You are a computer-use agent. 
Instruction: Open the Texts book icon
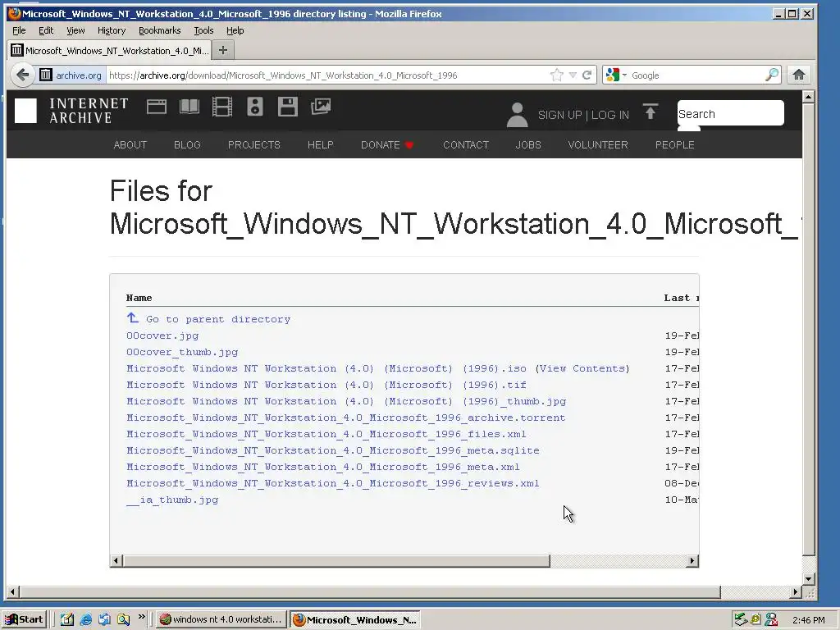(189, 107)
